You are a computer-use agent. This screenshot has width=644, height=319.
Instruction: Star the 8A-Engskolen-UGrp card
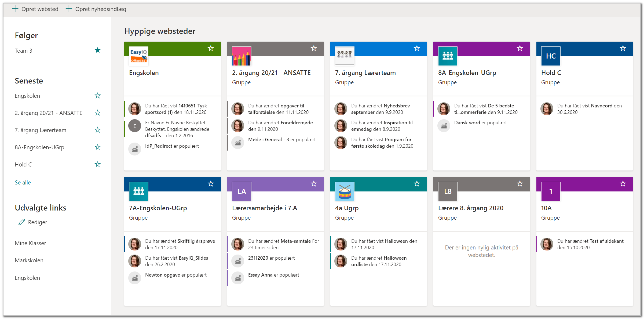point(520,48)
